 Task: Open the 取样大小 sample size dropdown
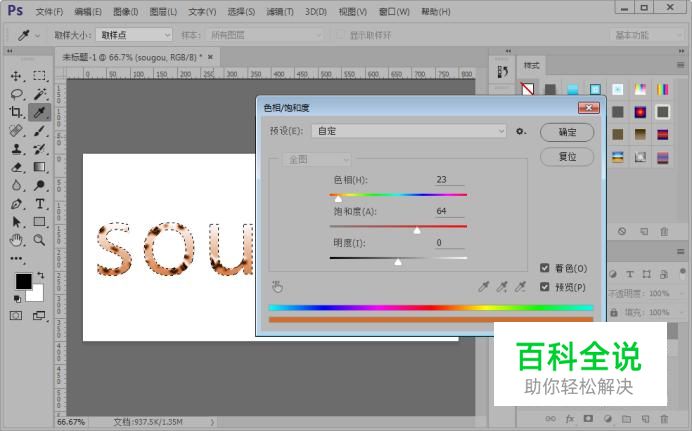tap(134, 35)
